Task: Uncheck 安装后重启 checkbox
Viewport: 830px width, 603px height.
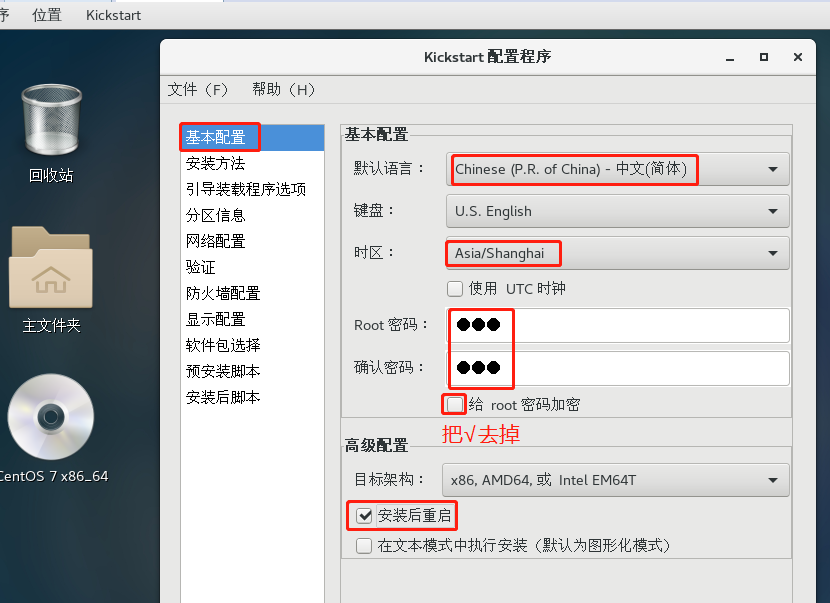Action: 364,515
